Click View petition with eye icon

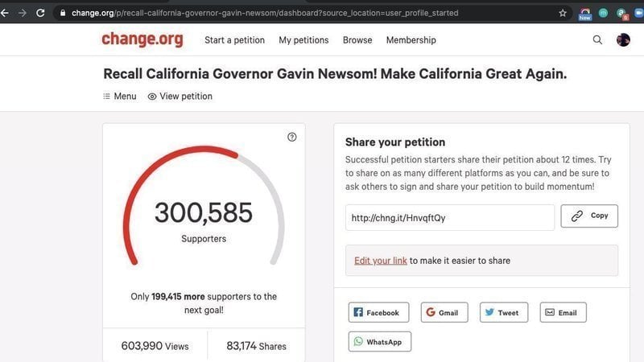point(180,97)
